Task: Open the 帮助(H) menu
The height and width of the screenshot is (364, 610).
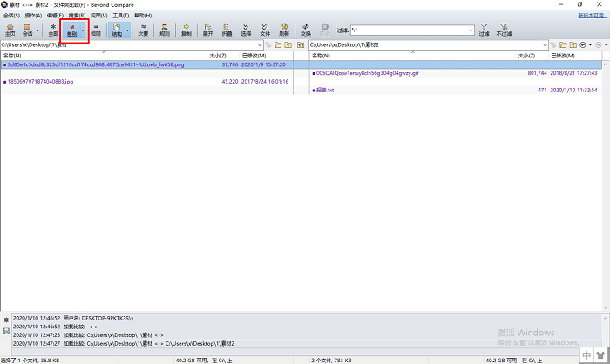Action: pos(143,16)
